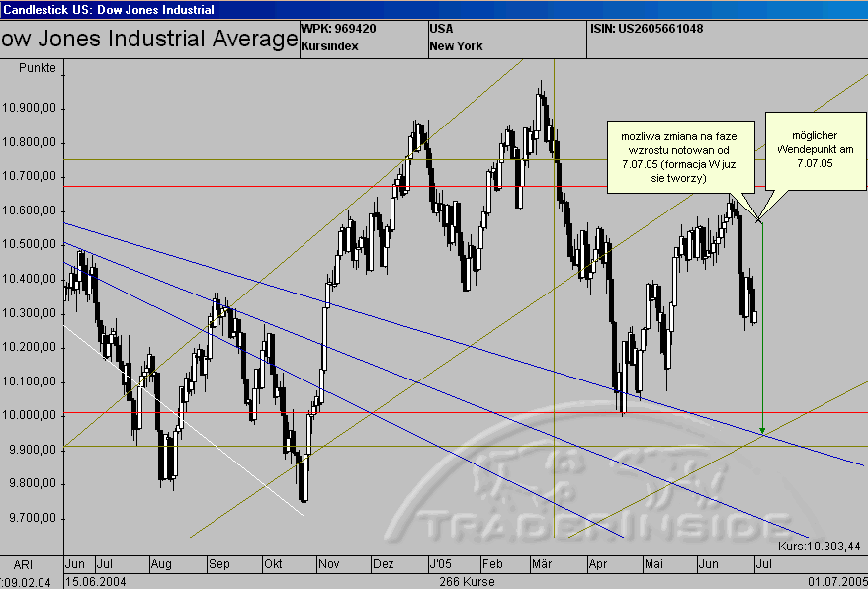Click the 10.300,00 price axis label
Screen dimensions: 868x589
(x=29, y=313)
